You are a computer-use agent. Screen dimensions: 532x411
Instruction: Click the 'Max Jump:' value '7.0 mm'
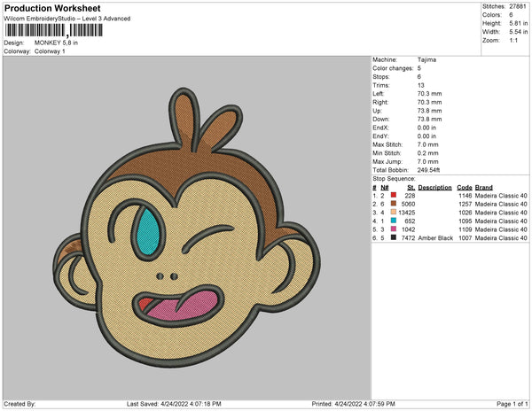(x=428, y=161)
